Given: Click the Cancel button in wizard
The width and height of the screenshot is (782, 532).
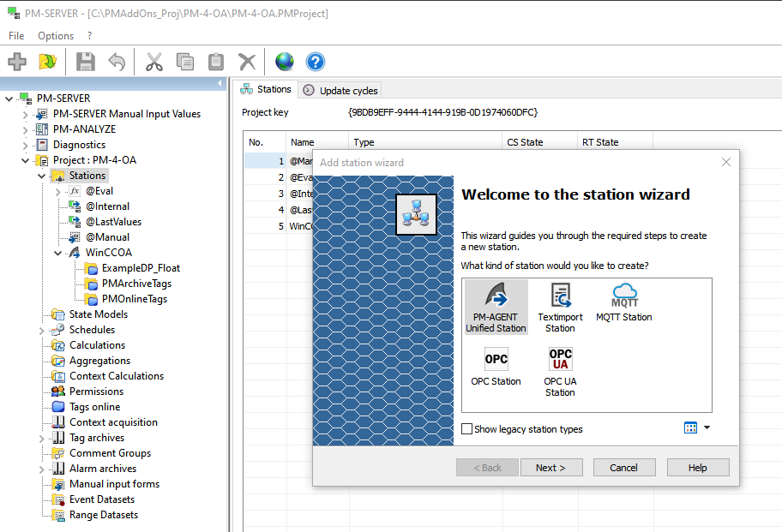Looking at the screenshot, I should (624, 467).
